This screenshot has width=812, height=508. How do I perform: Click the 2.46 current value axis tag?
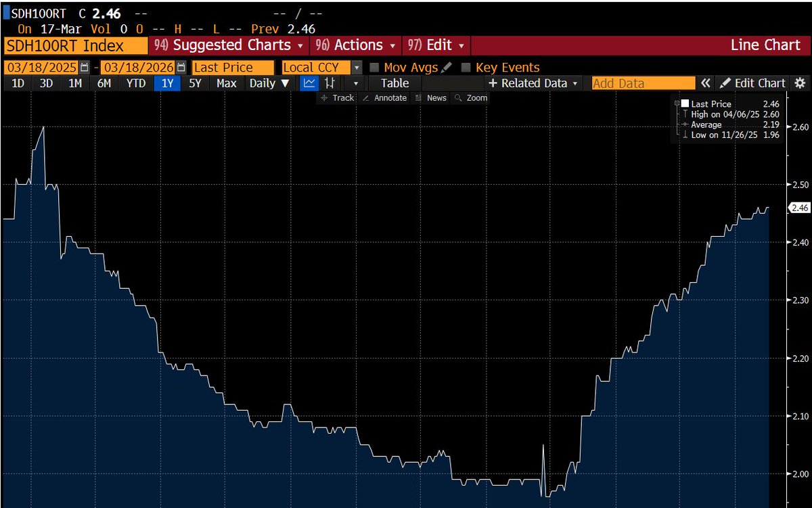[x=799, y=208]
